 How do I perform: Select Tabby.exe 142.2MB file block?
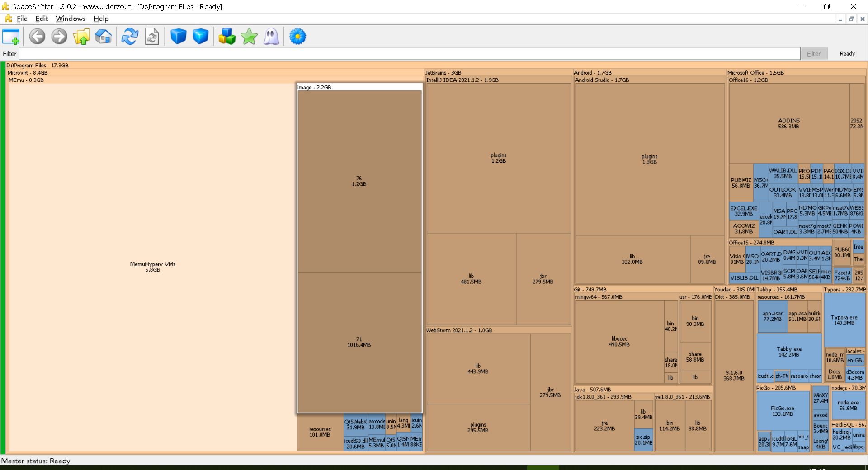789,352
